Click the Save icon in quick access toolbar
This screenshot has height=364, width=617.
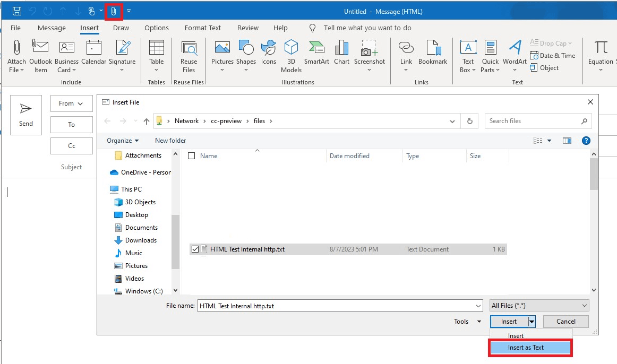point(17,11)
